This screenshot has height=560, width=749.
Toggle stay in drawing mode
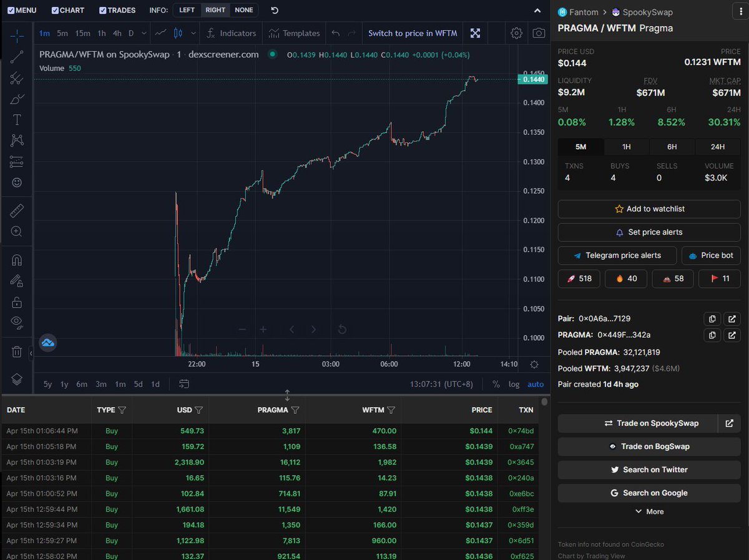click(17, 281)
